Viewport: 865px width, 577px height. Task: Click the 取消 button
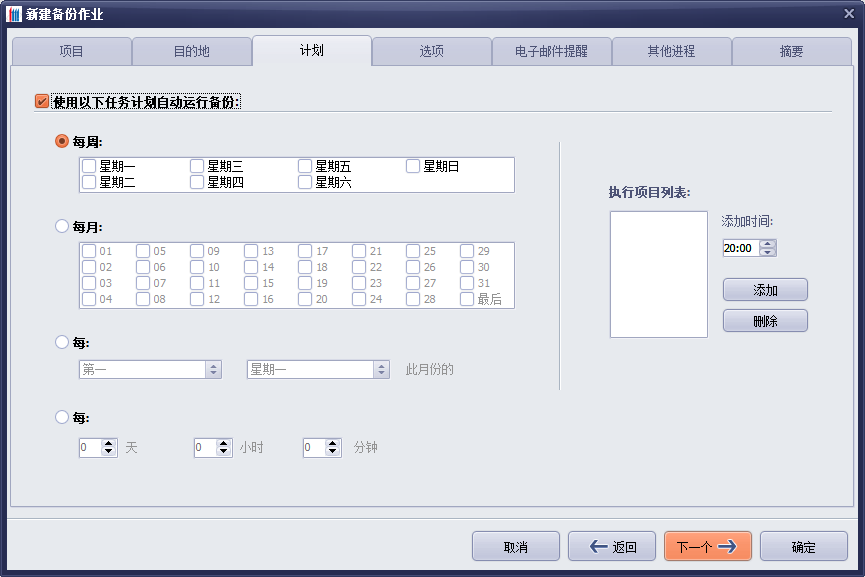(x=516, y=547)
